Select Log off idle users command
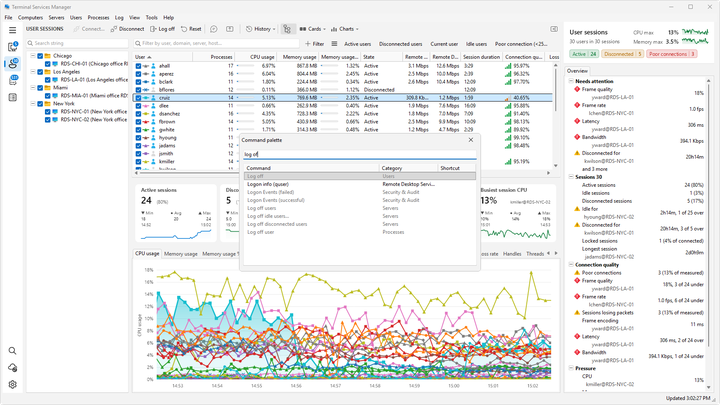 click(x=360, y=216)
